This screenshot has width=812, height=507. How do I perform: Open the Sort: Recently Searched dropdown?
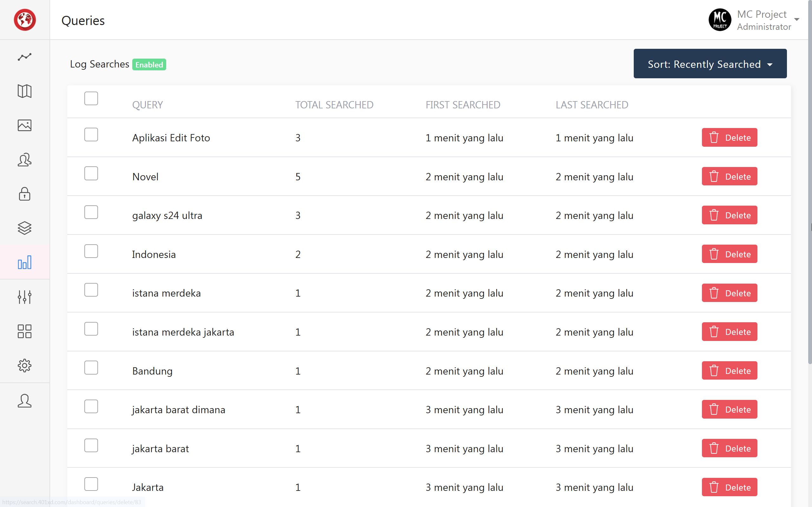(x=710, y=64)
